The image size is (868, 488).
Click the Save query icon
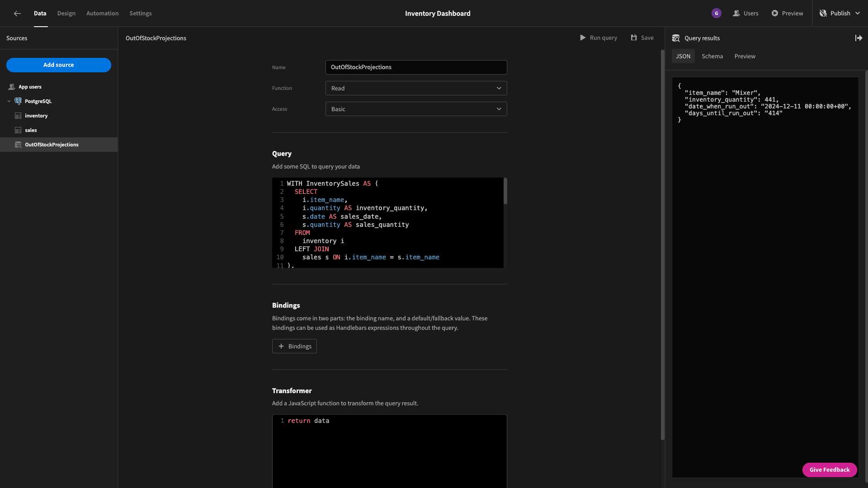pos(634,38)
